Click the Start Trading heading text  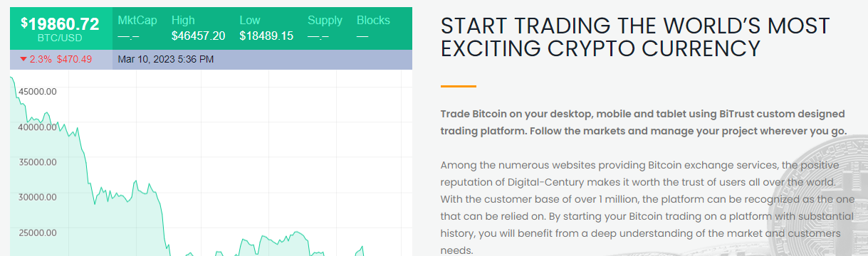click(635, 37)
